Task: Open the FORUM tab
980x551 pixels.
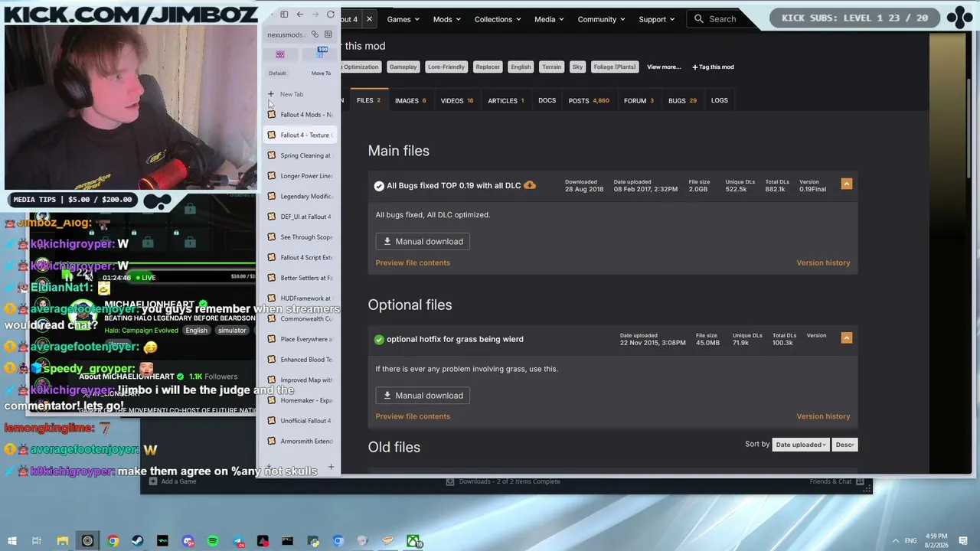Action: (x=639, y=100)
